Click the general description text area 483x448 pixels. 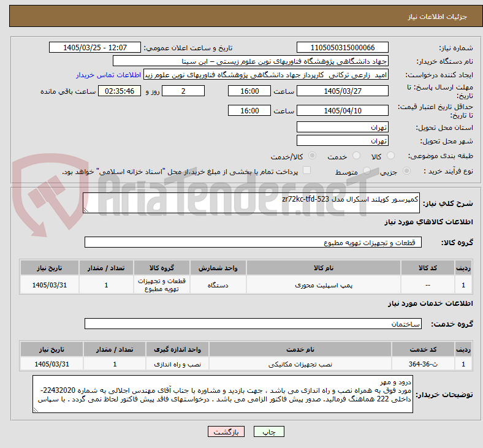[x=251, y=203]
